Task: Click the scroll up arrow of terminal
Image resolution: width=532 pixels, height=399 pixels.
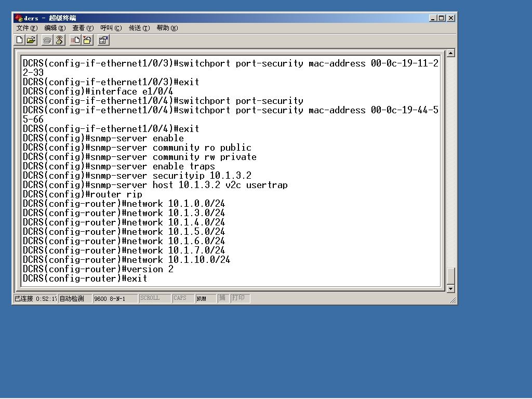Action: click(450, 53)
